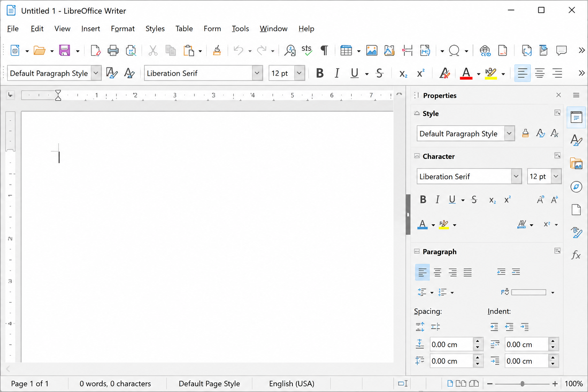Toggle Subscript in the formatting toolbar
The height and width of the screenshot is (392, 588).
pos(403,74)
